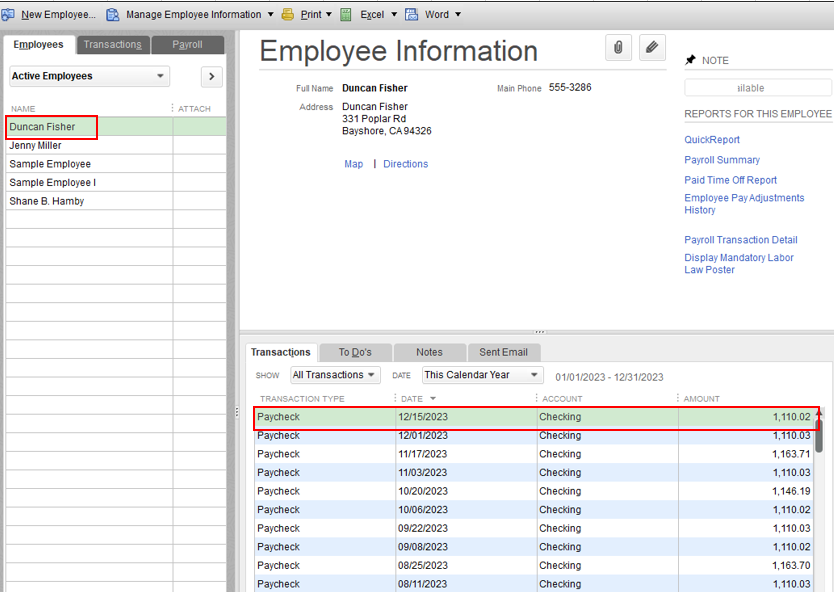Image resolution: width=834 pixels, height=592 pixels.
Task: Click the paperclip attachment icon
Action: [618, 48]
